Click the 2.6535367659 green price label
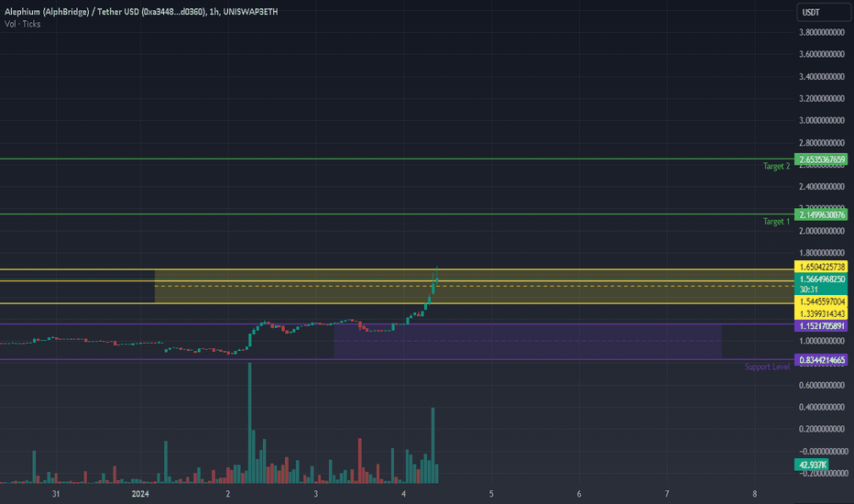Image resolution: width=854 pixels, height=504 pixels. (821, 159)
